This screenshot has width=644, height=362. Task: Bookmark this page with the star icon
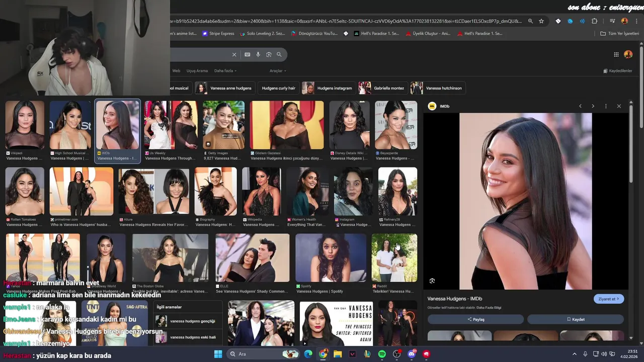coord(541,21)
